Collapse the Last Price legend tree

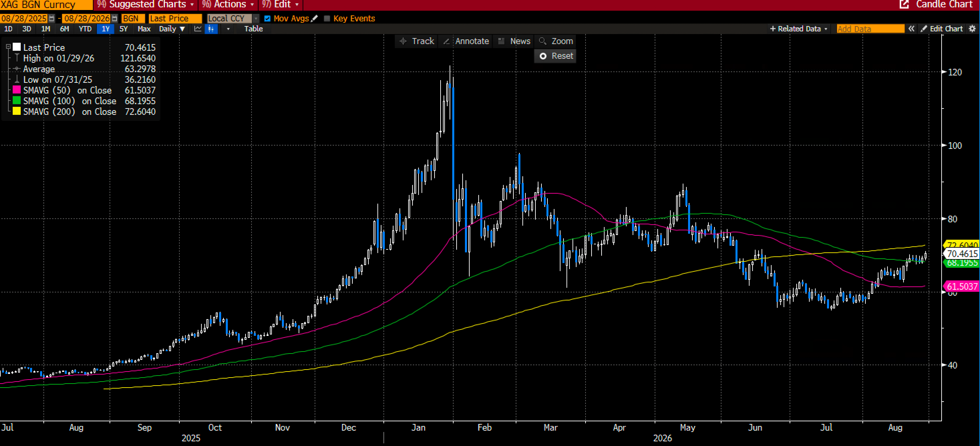[8, 47]
